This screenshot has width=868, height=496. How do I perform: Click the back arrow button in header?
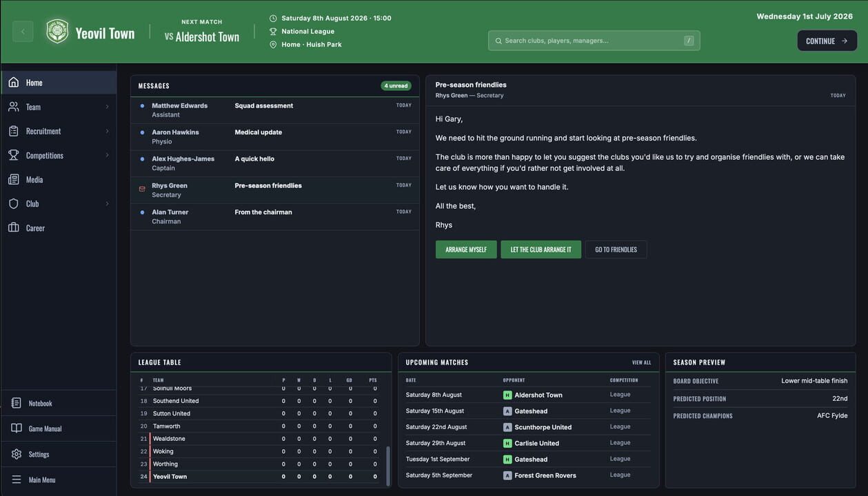[23, 32]
